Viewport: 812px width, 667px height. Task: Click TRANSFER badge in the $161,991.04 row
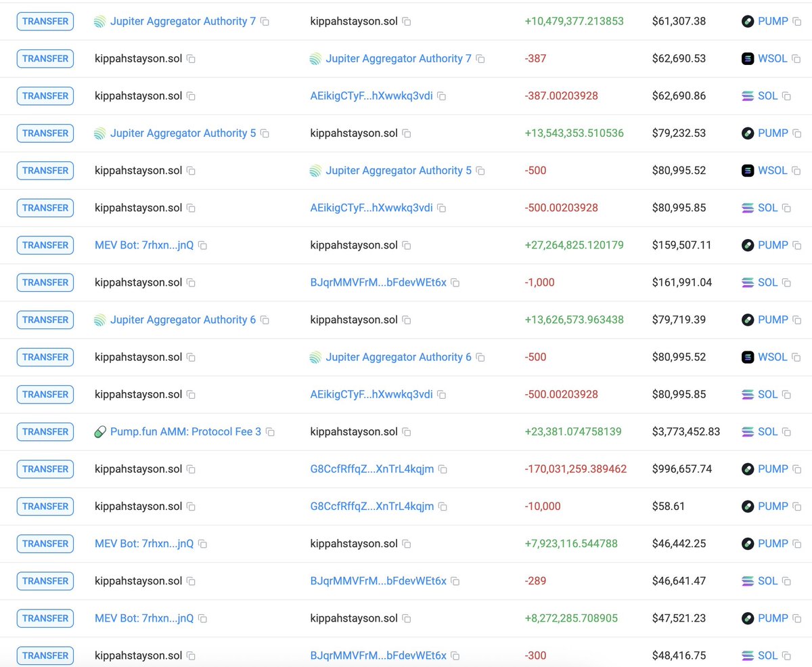[45, 282]
